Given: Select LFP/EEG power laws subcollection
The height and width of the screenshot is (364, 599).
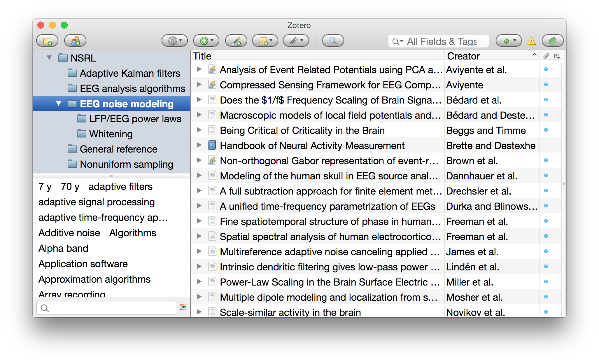Looking at the screenshot, I should click(x=129, y=119).
